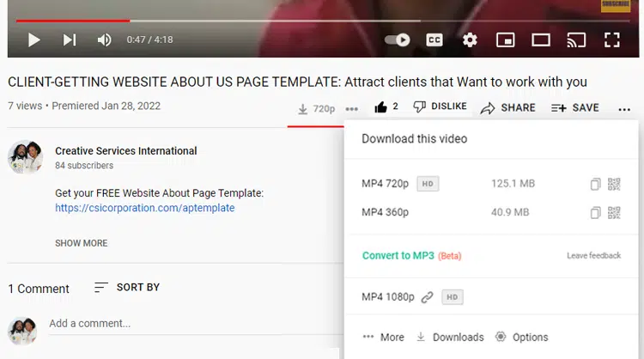Enable miniplayer mode
644x359 pixels.
506,40
